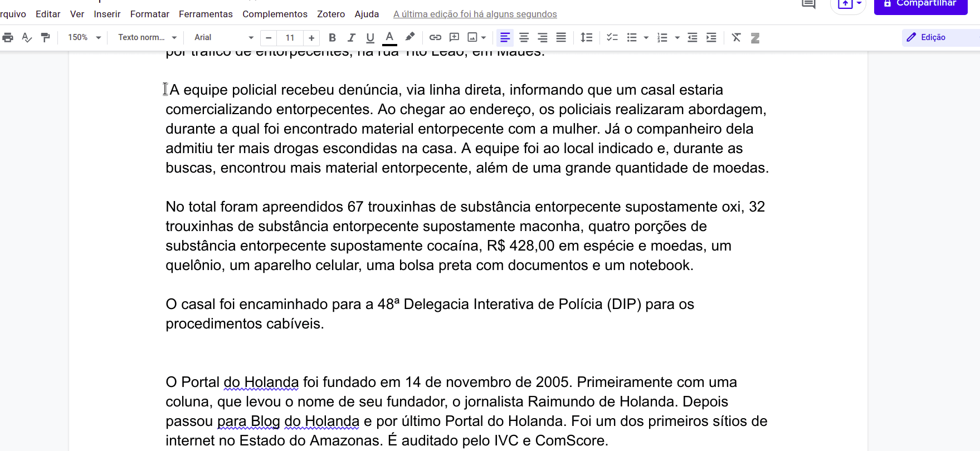Open the Edição editing mode selector
This screenshot has width=980, height=451.
(x=941, y=37)
